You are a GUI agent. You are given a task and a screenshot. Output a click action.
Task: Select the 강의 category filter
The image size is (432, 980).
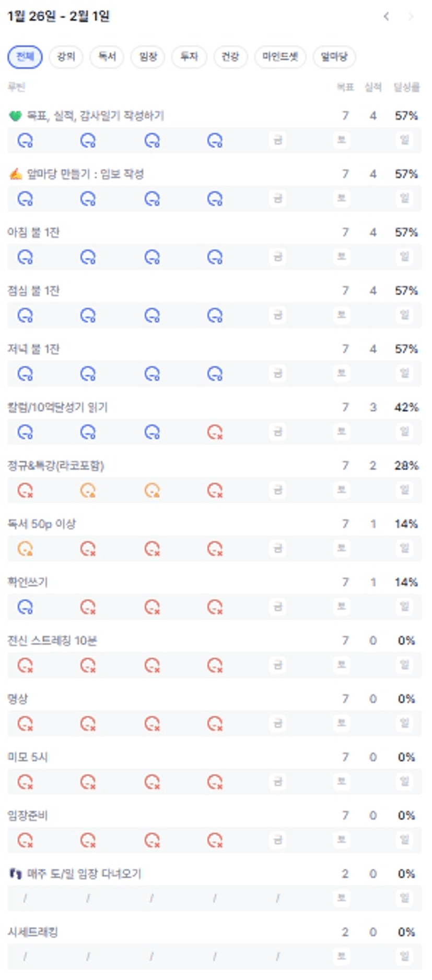pyautogui.click(x=66, y=57)
